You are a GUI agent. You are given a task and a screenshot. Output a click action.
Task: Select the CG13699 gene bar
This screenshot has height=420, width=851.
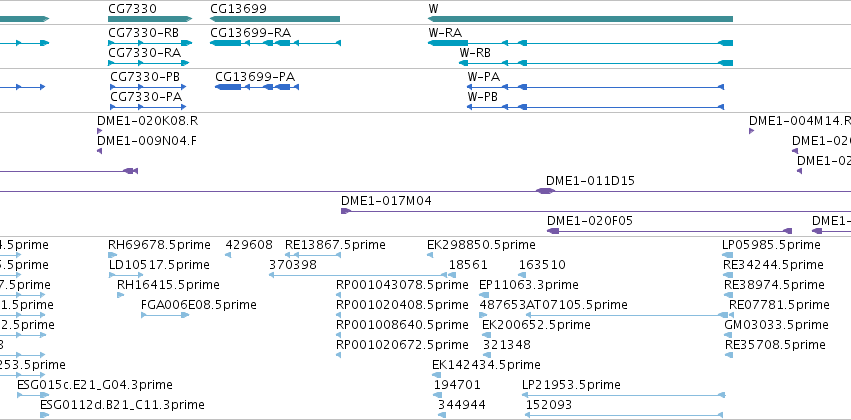pyautogui.click(x=275, y=19)
